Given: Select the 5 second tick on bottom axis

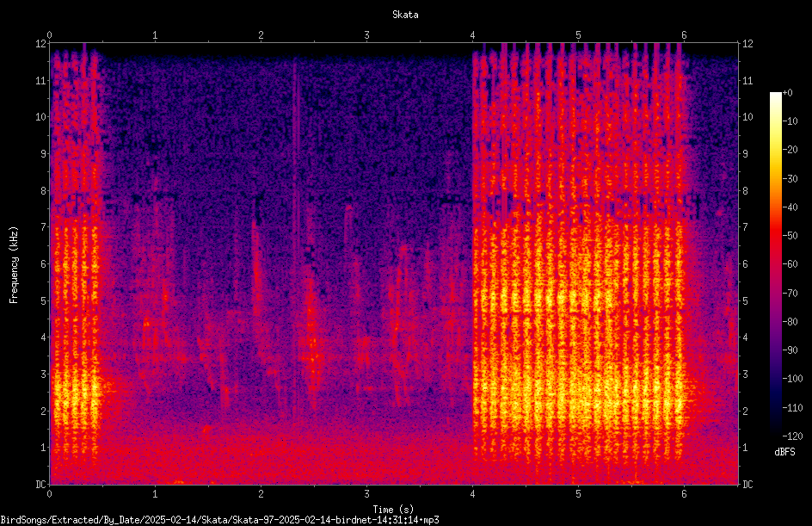Looking at the screenshot, I should (578, 494).
